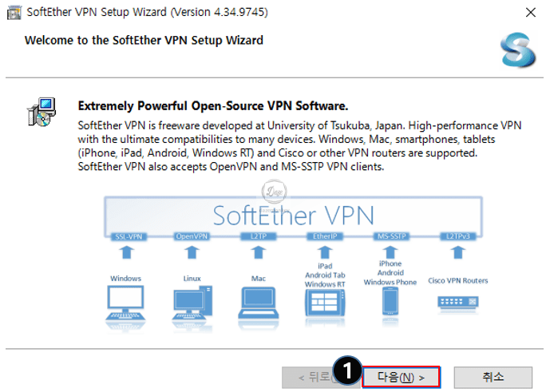
Task: Click the L2TPv3 protocol label
Action: click(x=458, y=236)
